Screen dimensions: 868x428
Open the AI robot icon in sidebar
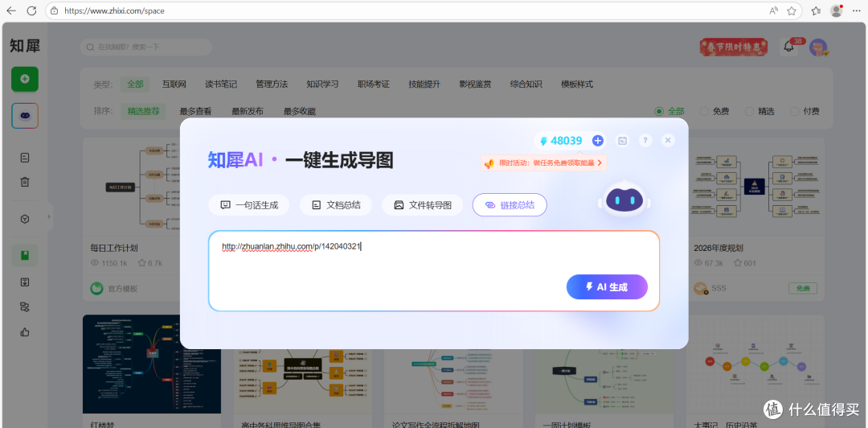coord(25,116)
